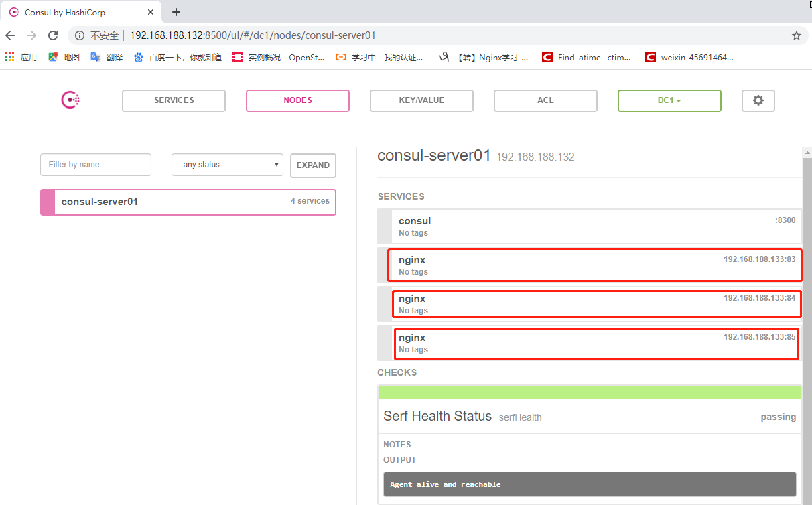Open nginx service at 192.168.188.133:85
The width and height of the screenshot is (812, 505).
[589, 343]
